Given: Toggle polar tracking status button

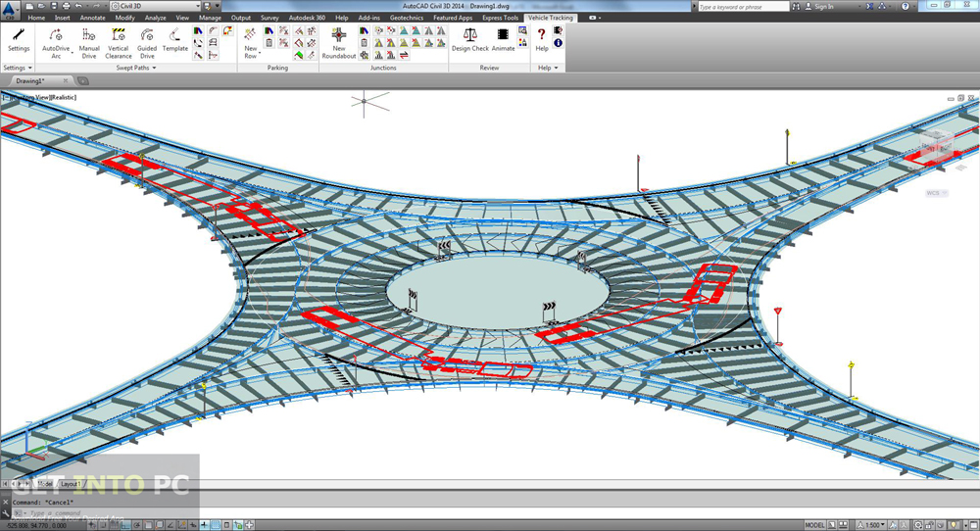Looking at the screenshot, I should pyautogui.click(x=136, y=525).
